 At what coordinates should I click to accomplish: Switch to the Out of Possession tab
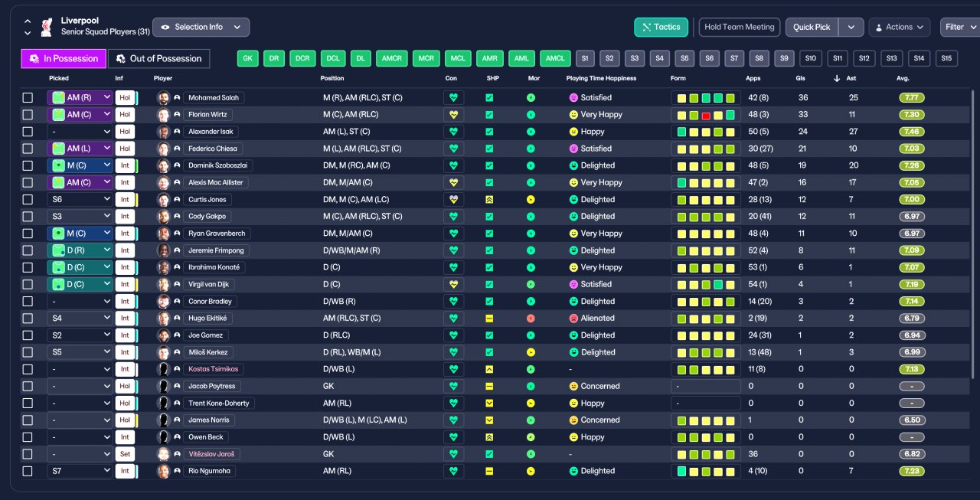(158, 59)
